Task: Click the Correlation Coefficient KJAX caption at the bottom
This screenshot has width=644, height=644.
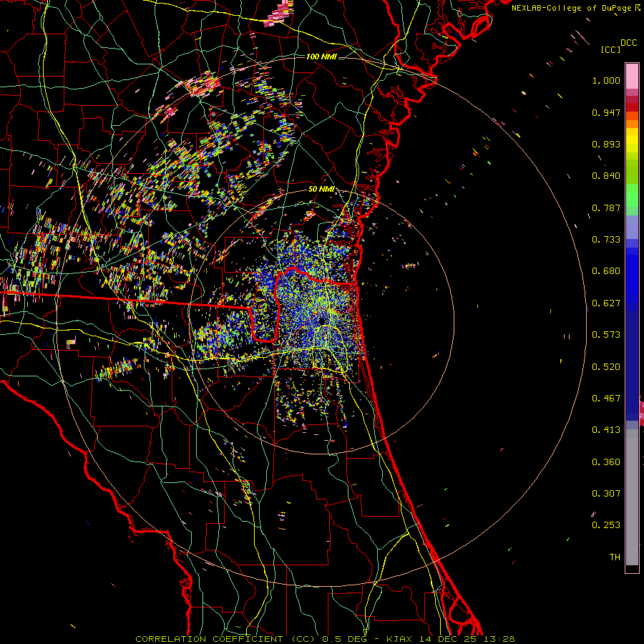Action: (325, 639)
